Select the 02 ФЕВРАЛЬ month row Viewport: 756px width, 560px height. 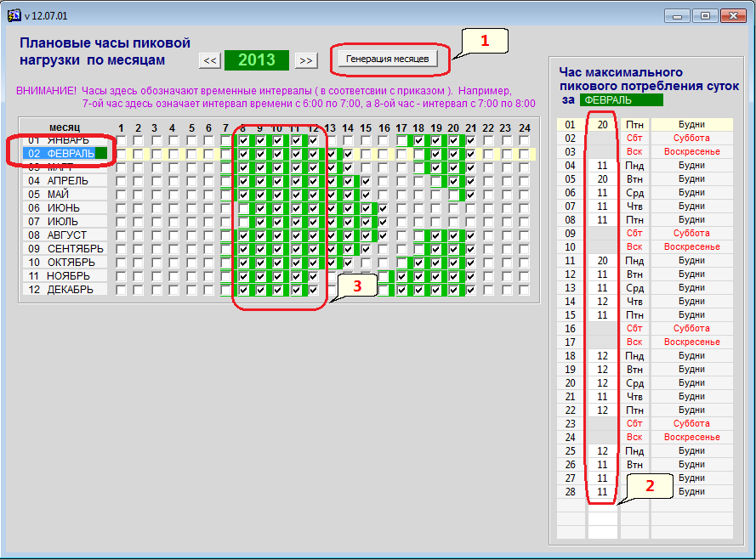pos(66,154)
